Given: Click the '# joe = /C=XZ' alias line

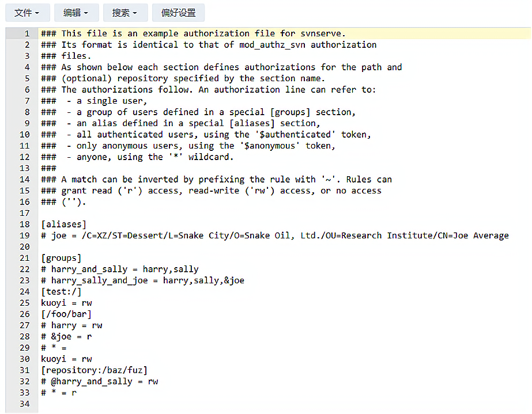Looking at the screenshot, I should (x=275, y=236).
